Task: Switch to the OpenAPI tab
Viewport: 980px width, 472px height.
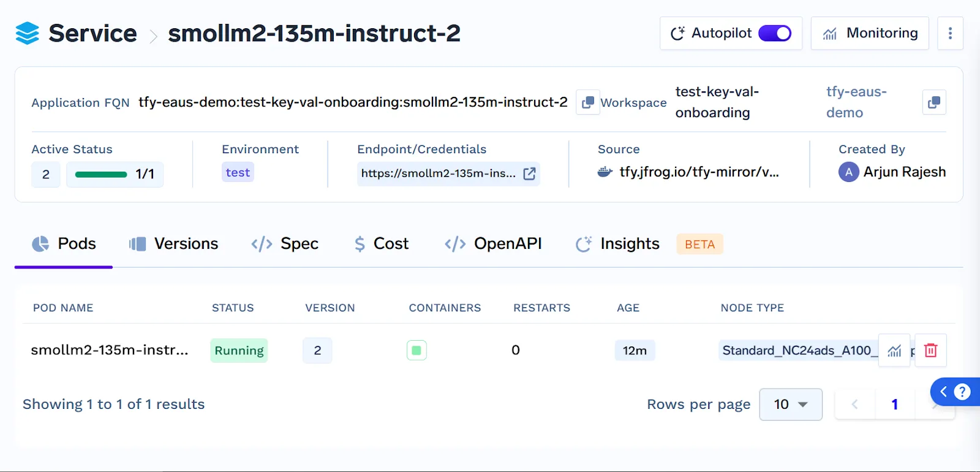Action: point(493,244)
